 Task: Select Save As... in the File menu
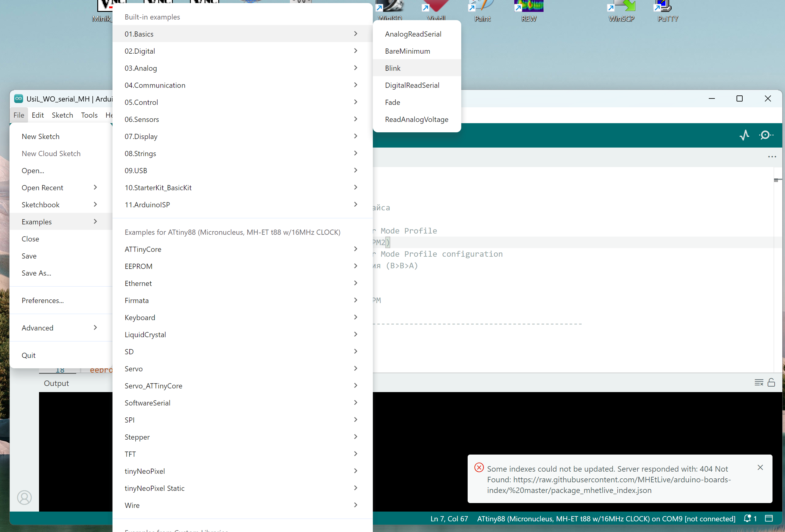point(61,273)
